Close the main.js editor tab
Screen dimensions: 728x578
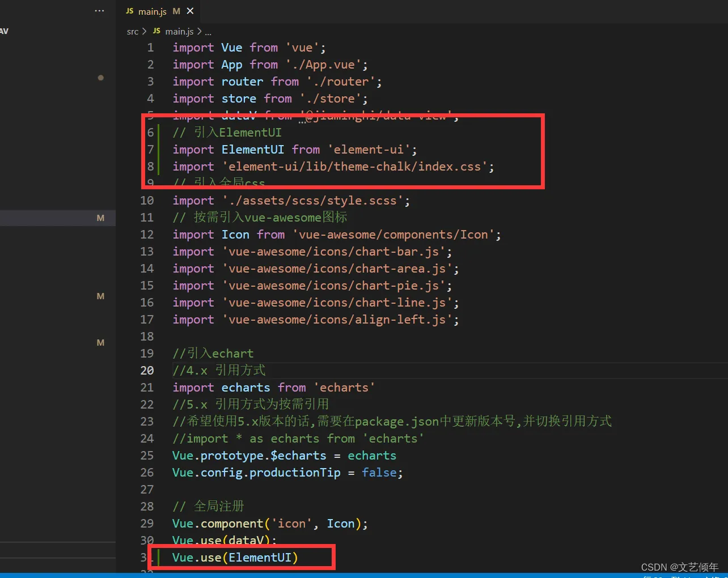(x=191, y=11)
